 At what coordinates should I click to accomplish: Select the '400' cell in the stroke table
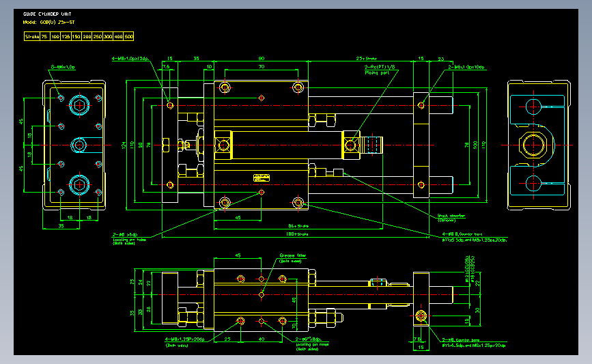click(118, 37)
